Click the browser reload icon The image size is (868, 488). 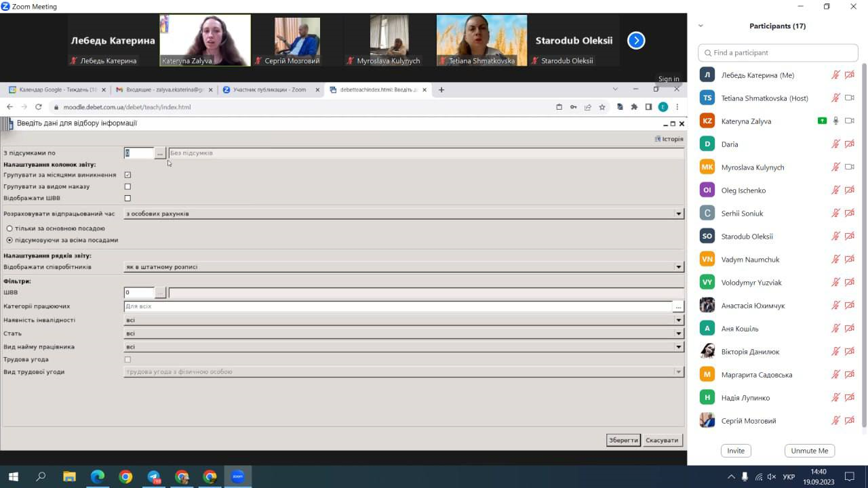click(39, 107)
